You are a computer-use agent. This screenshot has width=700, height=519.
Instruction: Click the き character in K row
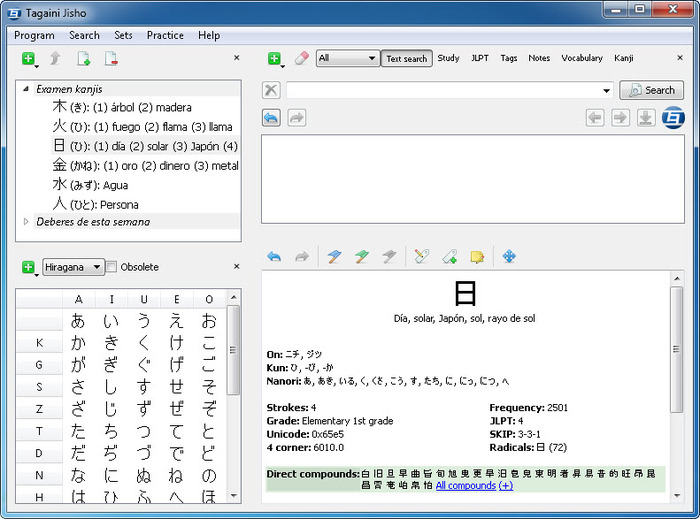tap(111, 343)
